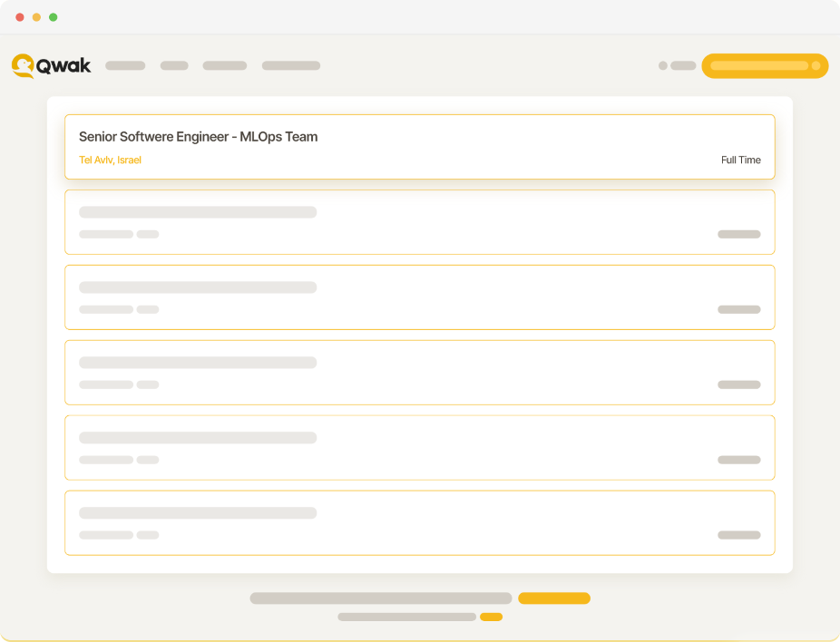This screenshot has height=642, width=840.
Task: Click the Qwak duck logo
Action: (24, 65)
